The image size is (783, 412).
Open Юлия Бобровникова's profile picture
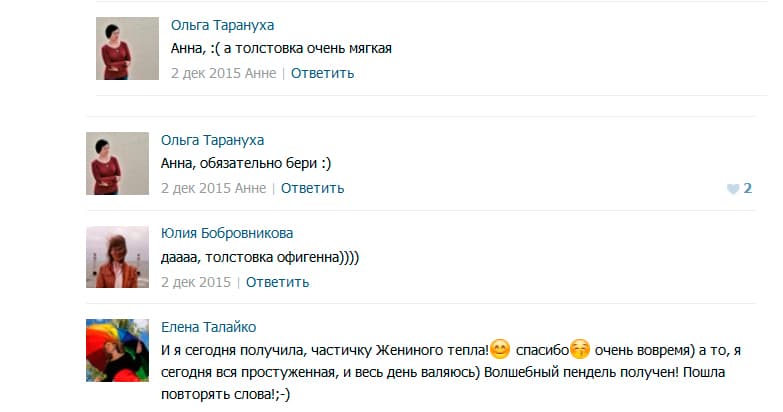(117, 257)
